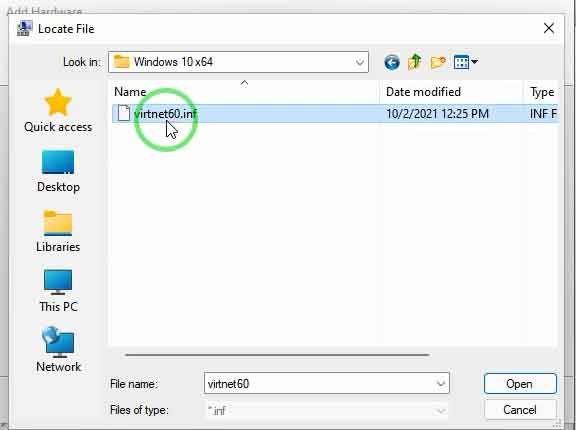Navigate to This PC
The height and width of the screenshot is (430, 576).
(58, 291)
